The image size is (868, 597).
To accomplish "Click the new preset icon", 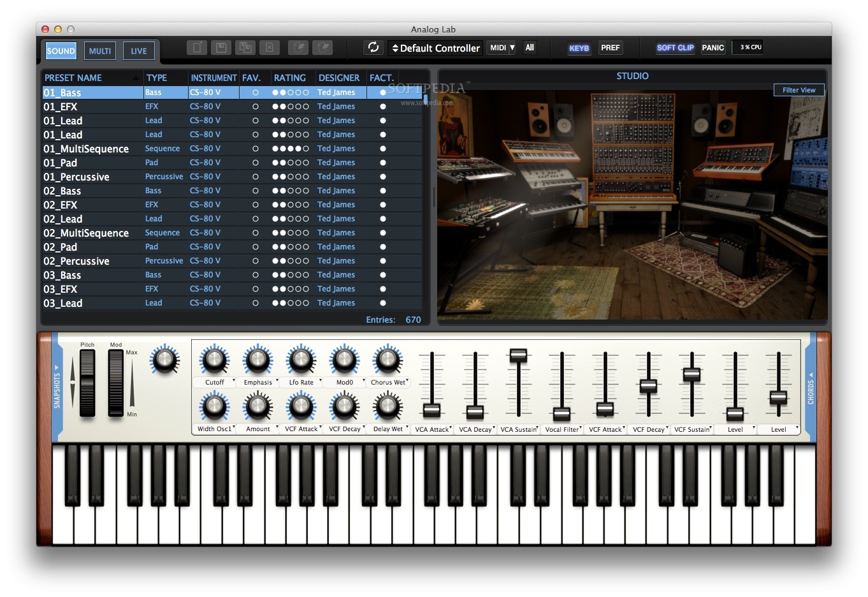I will [x=197, y=48].
